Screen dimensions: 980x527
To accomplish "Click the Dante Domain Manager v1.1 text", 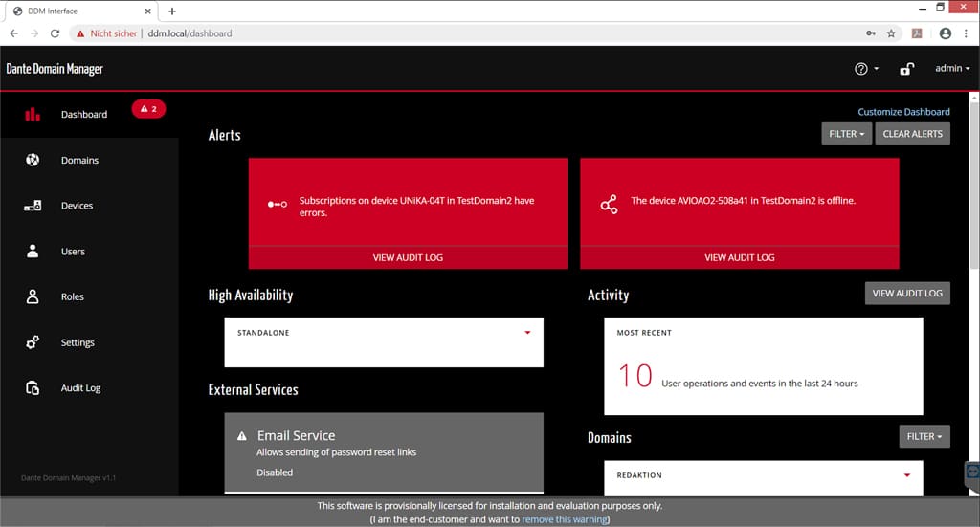I will click(68, 477).
